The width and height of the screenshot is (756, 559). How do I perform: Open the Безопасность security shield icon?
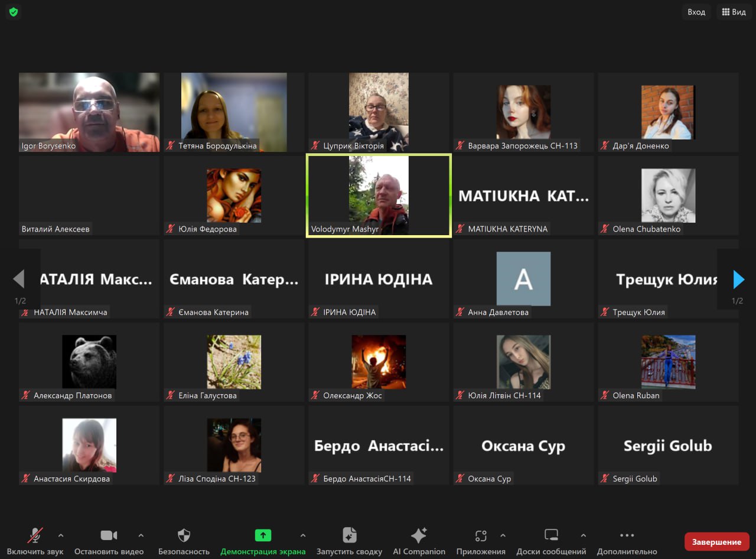(x=184, y=536)
